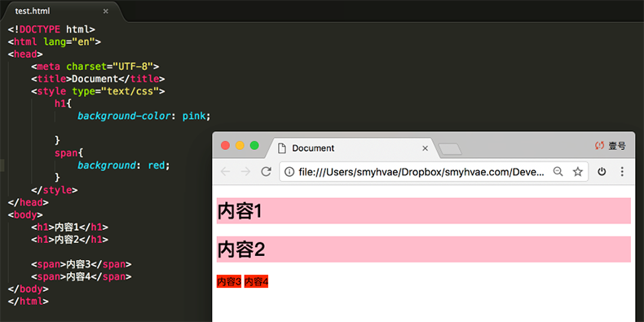Close the test.html editor tab
Viewport: 644px width, 322px height.
tap(105, 11)
